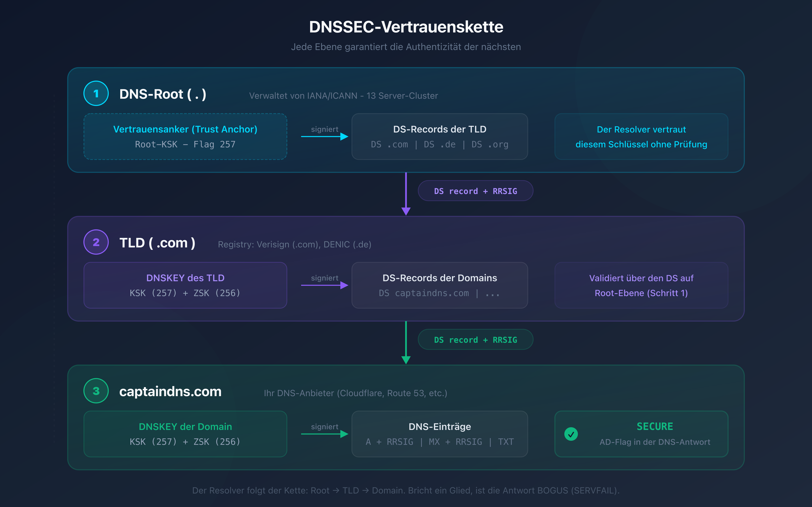
Task: Click the DNSKEY der Domain green panel
Action: 185,434
